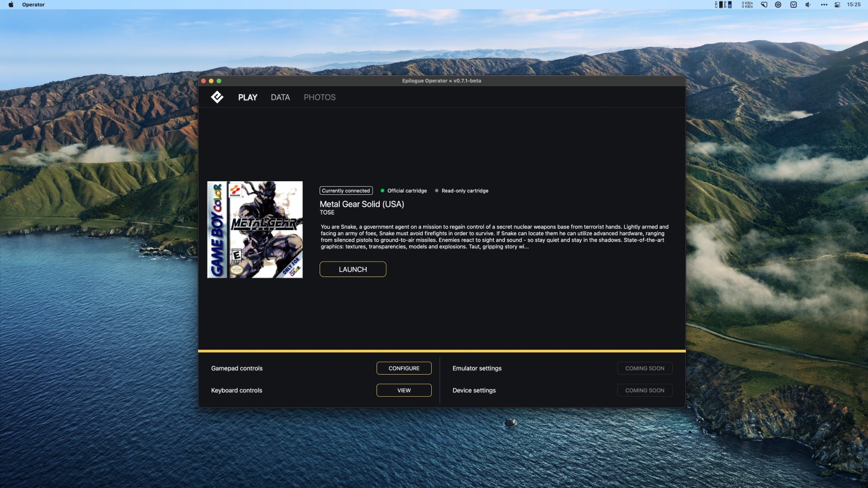Click the three-dots overflow menu bar icon
The width and height of the screenshot is (868, 488).
click(824, 5)
